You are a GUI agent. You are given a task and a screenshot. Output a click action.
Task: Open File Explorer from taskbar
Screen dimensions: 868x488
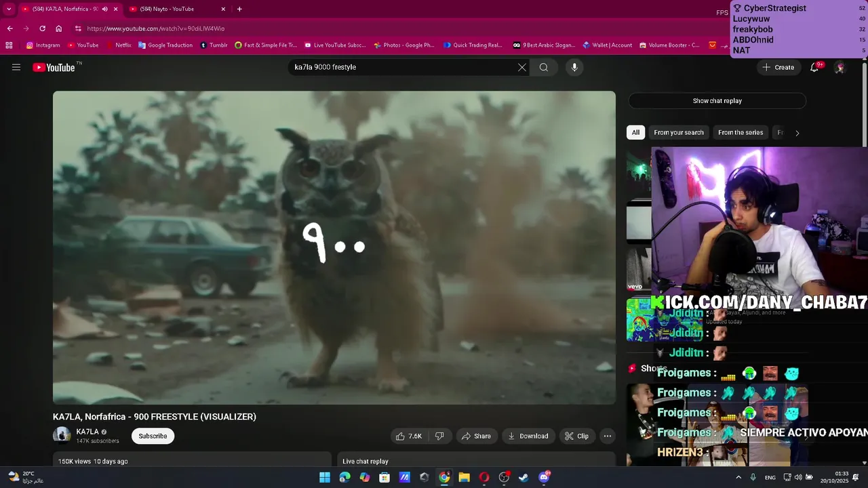coord(464,477)
